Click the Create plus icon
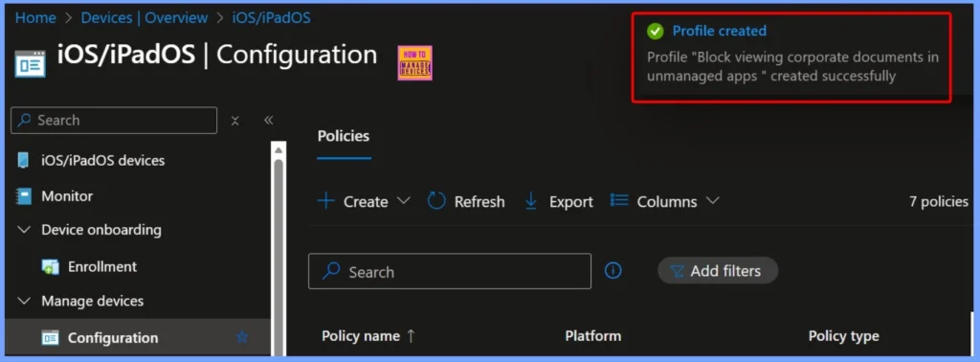 [326, 201]
